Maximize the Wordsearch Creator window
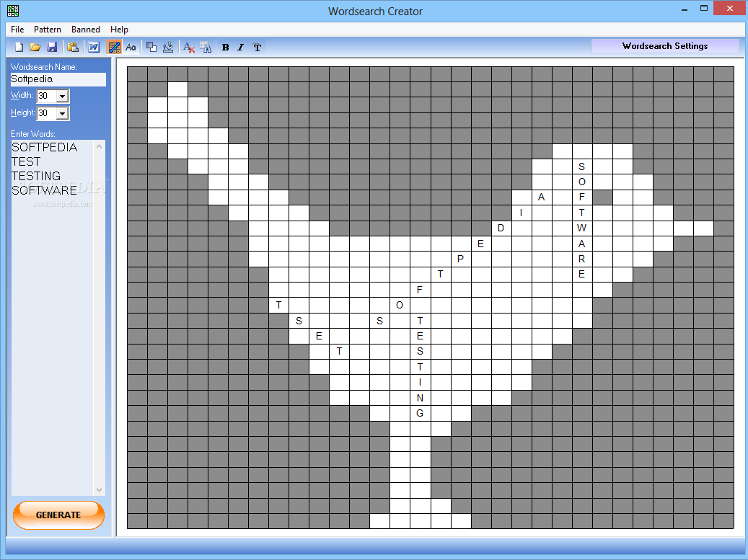 click(704, 9)
